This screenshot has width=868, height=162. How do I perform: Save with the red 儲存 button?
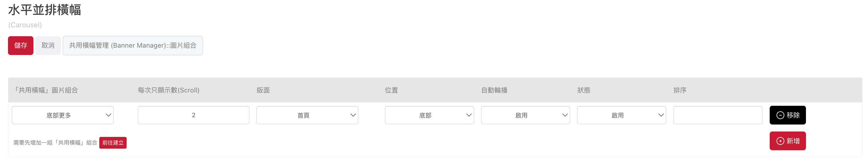pos(21,45)
